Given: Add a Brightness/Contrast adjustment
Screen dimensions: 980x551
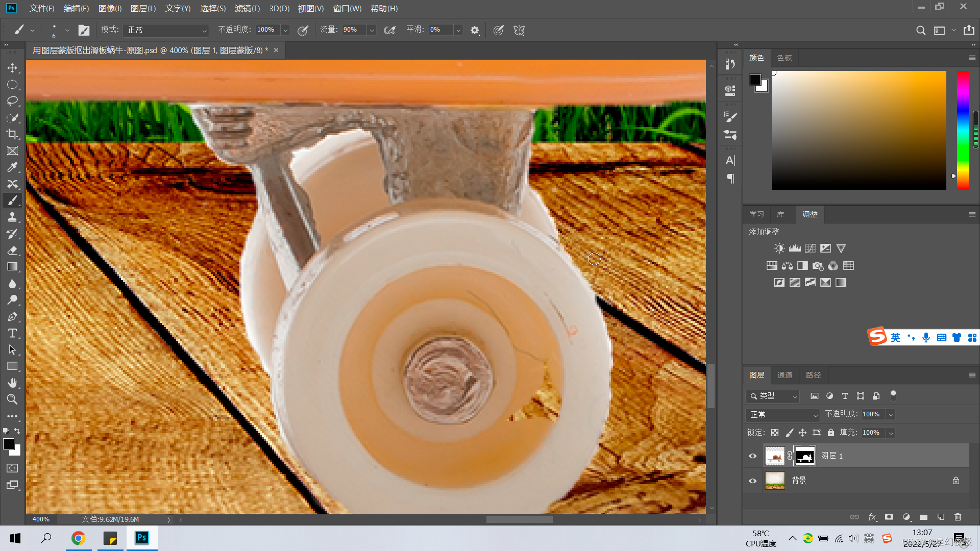Looking at the screenshot, I should (x=779, y=248).
